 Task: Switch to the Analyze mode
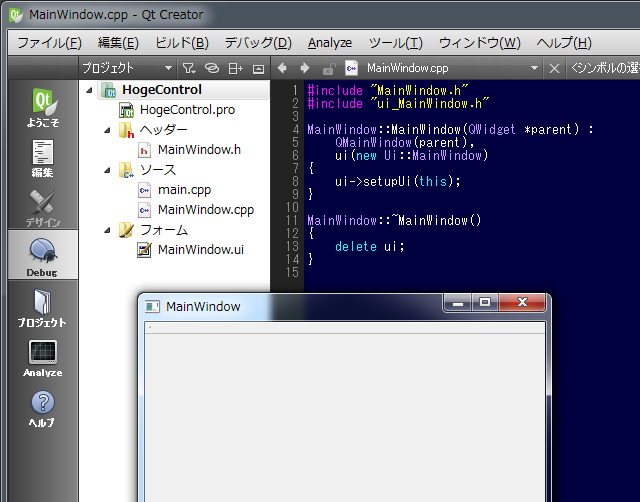pos(43,358)
